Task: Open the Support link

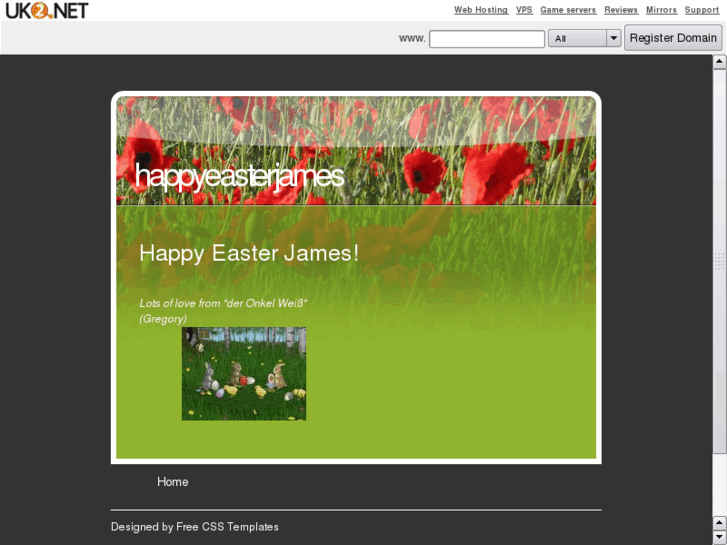Action: click(x=702, y=10)
